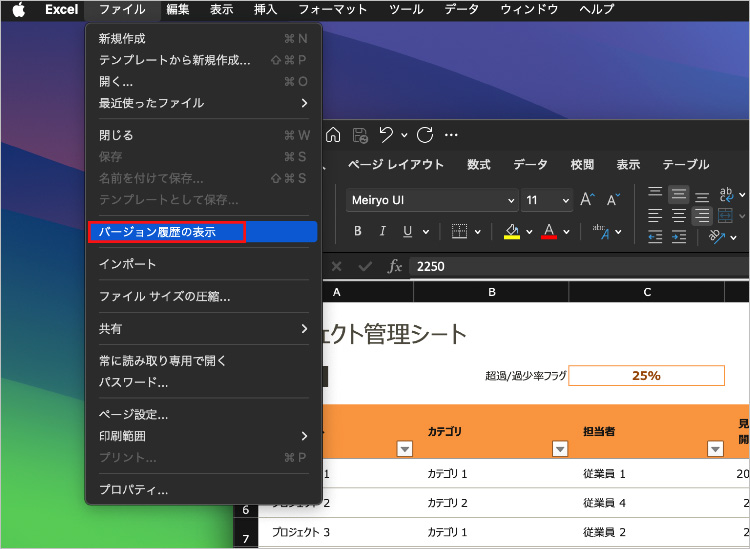Click the Wrap Text abc icon

click(x=726, y=195)
